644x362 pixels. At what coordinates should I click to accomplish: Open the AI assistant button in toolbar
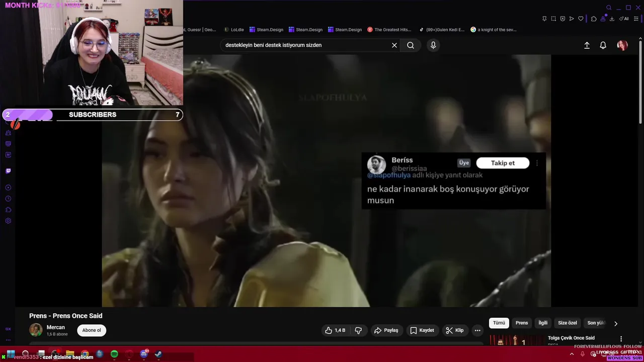624,19
